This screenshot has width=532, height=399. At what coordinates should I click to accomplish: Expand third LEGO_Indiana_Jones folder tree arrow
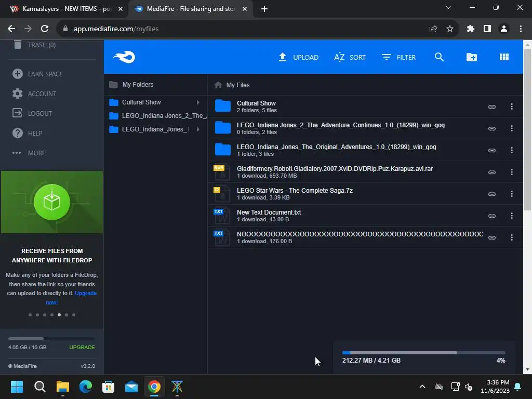(x=198, y=129)
